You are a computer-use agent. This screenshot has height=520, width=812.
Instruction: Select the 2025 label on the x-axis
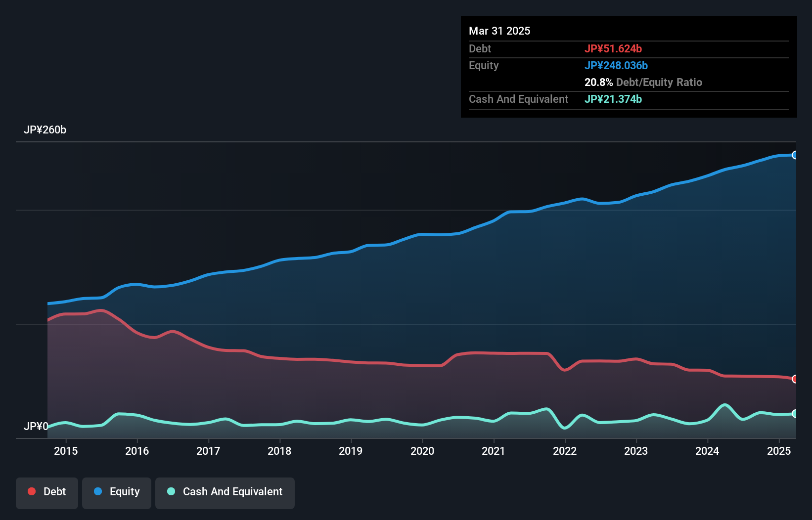pyautogui.click(x=779, y=451)
